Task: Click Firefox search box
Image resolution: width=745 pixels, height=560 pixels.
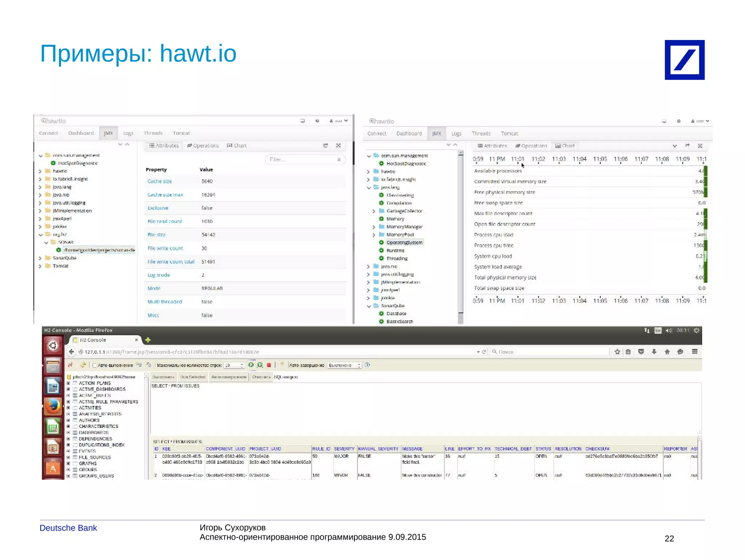Action: 550,352
